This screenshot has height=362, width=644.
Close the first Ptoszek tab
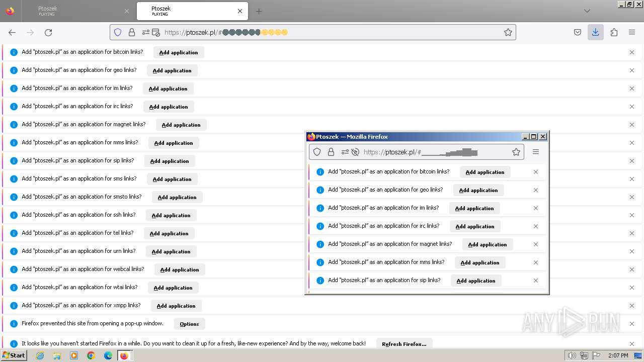[127, 11]
